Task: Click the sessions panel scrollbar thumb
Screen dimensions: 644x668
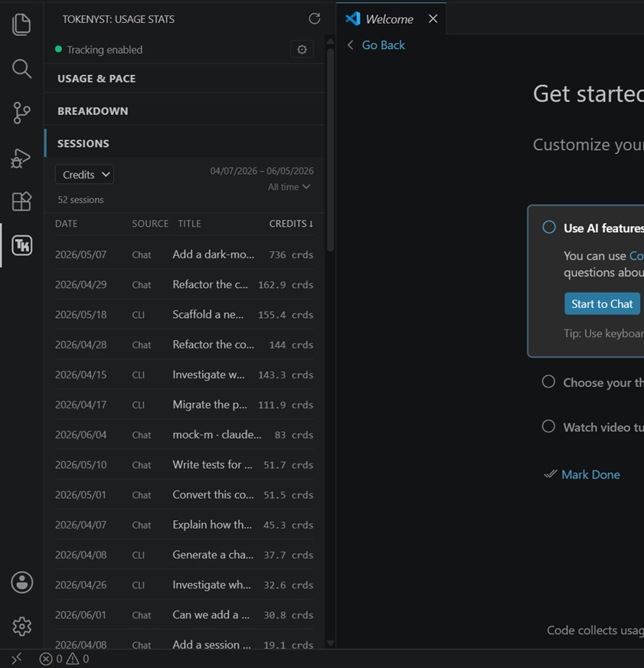Action: click(330, 150)
